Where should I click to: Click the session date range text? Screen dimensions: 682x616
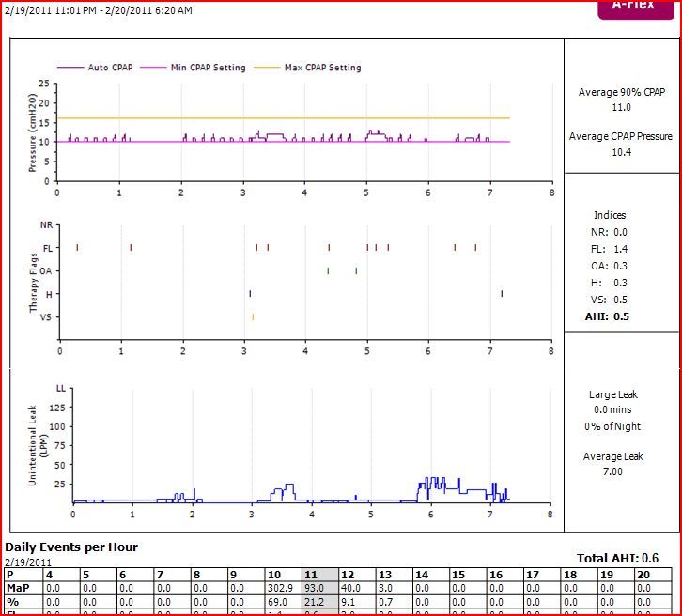pos(98,11)
